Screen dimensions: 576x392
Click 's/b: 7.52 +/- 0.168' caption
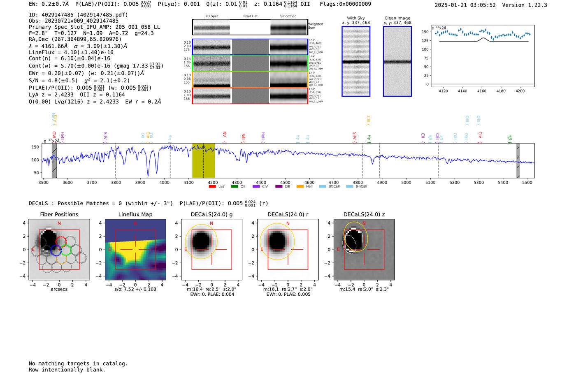coord(135,289)
